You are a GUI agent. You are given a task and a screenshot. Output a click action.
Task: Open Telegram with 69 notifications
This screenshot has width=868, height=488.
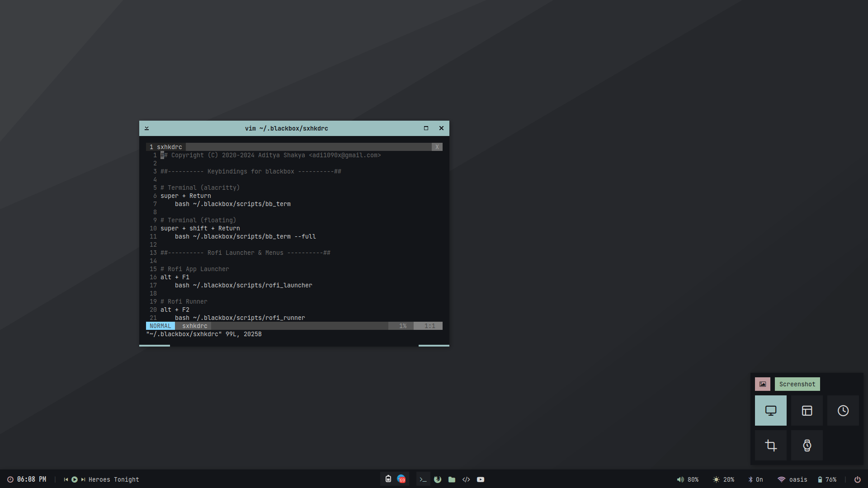(x=401, y=479)
